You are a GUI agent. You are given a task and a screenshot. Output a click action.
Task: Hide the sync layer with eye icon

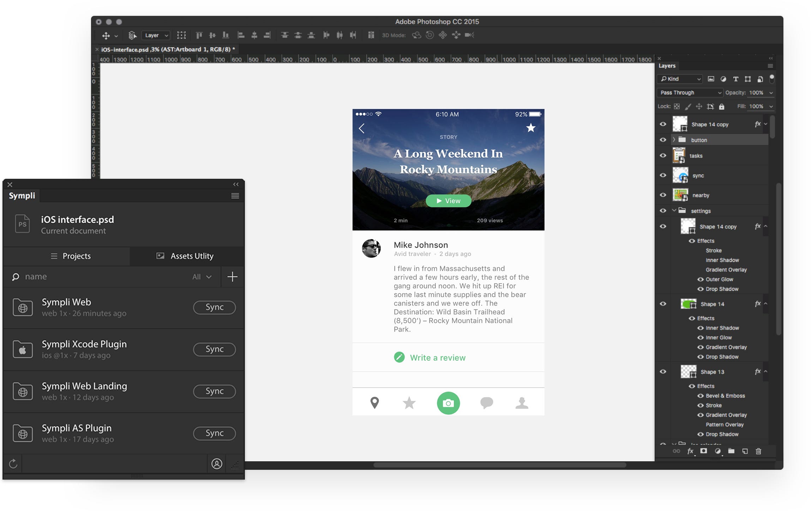click(663, 175)
